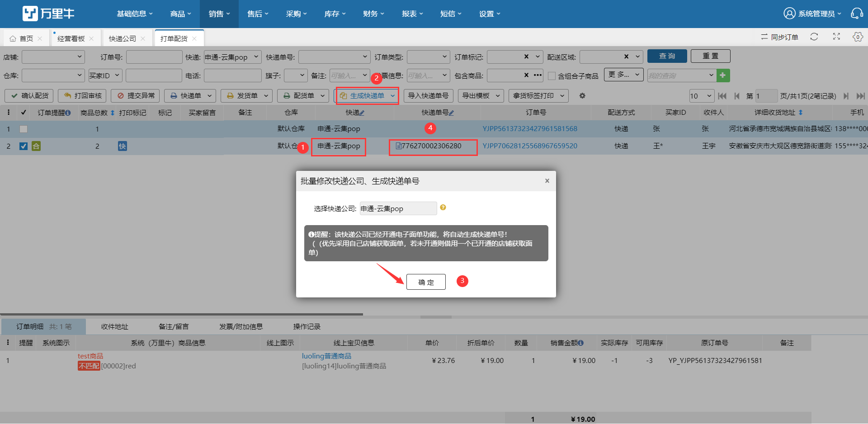Click the ellipsis button in 包含商品 field
The height and width of the screenshot is (424, 868).
tap(538, 75)
